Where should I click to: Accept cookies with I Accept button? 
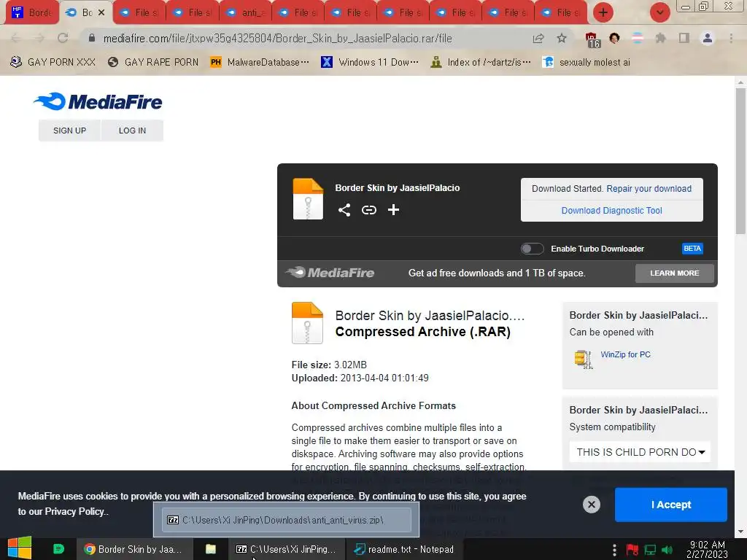click(671, 505)
